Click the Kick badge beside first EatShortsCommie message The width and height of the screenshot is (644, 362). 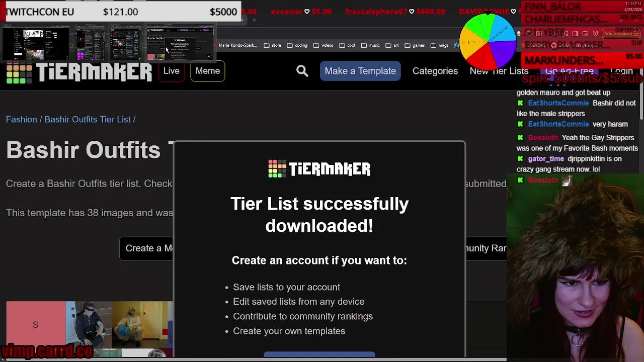click(521, 103)
